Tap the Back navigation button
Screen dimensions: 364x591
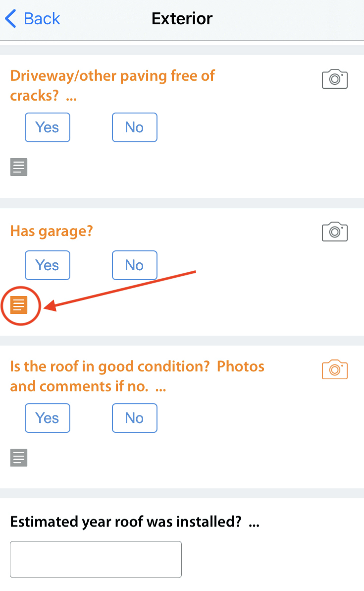pos(33,19)
